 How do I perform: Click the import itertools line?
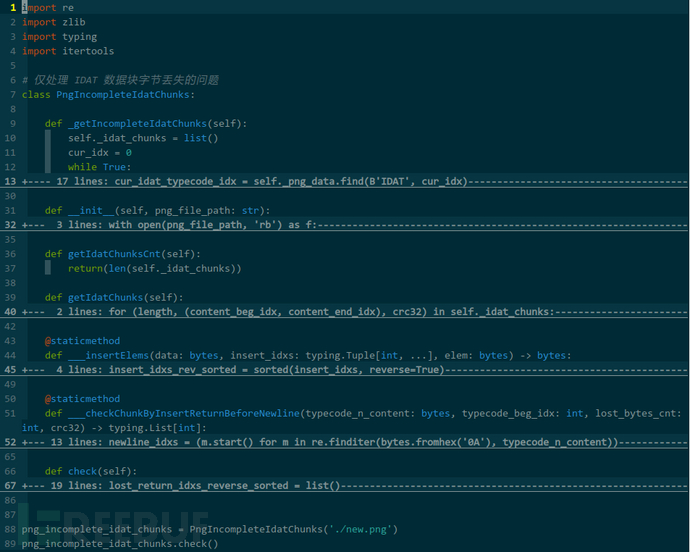point(68,51)
